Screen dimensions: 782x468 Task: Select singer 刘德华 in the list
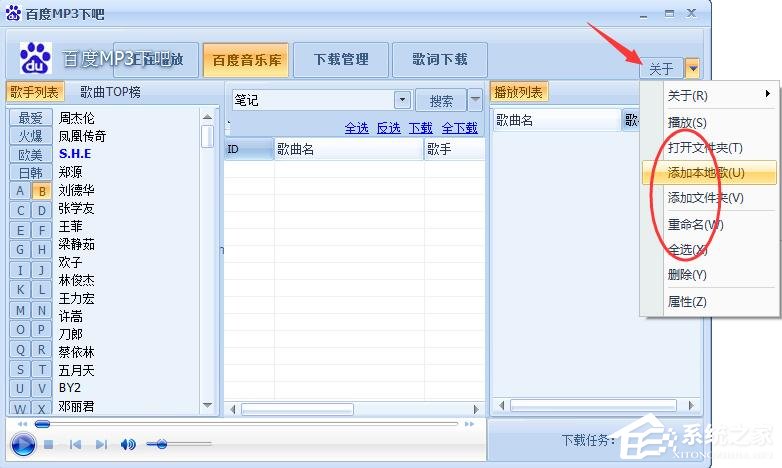(76, 190)
